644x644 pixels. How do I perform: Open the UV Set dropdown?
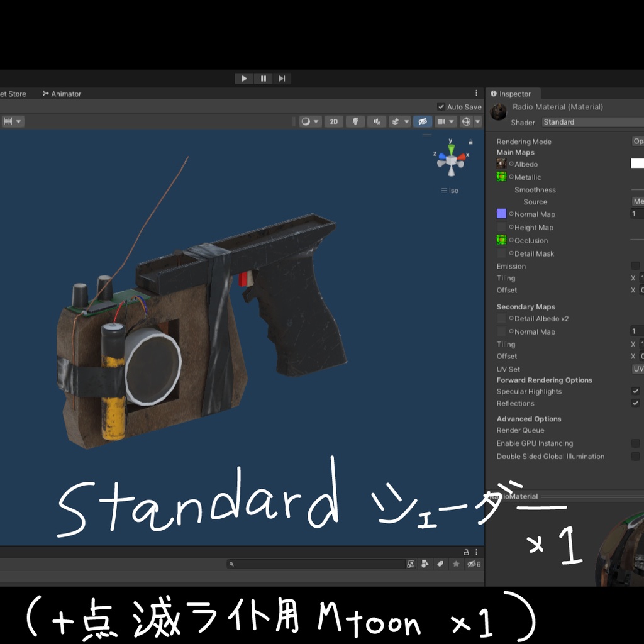click(638, 369)
